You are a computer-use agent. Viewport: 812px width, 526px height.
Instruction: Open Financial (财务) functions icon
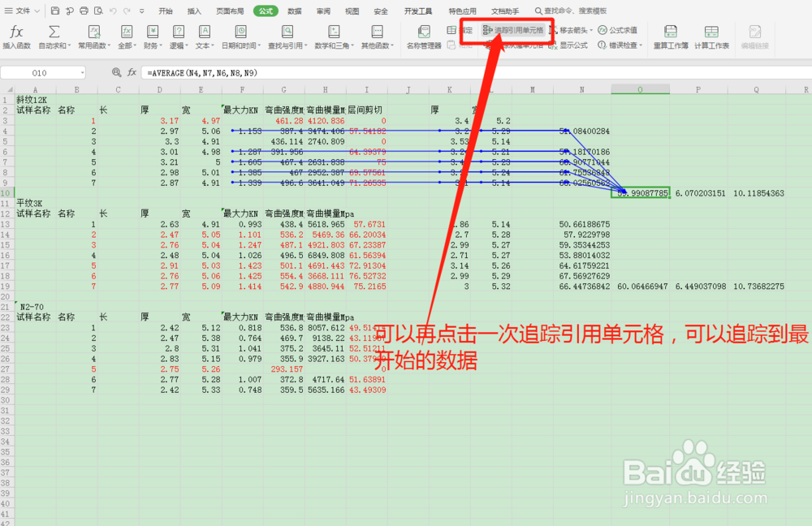(x=153, y=32)
